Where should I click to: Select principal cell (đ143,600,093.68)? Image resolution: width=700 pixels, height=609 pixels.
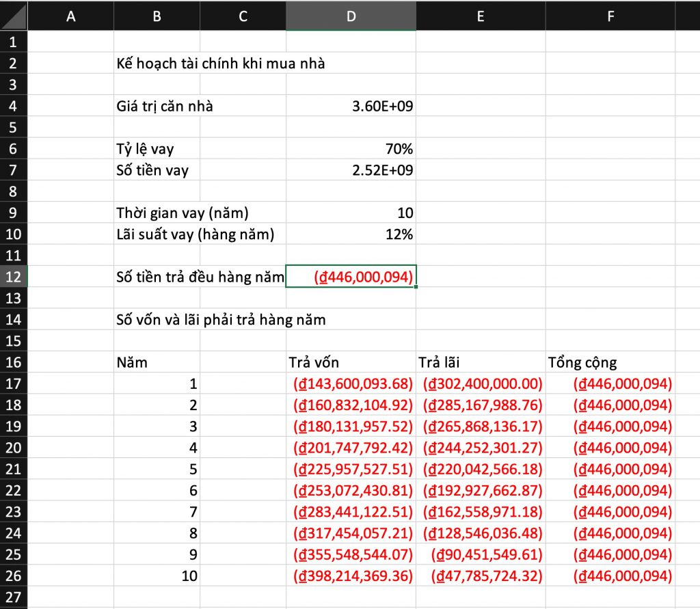pyautogui.click(x=351, y=383)
